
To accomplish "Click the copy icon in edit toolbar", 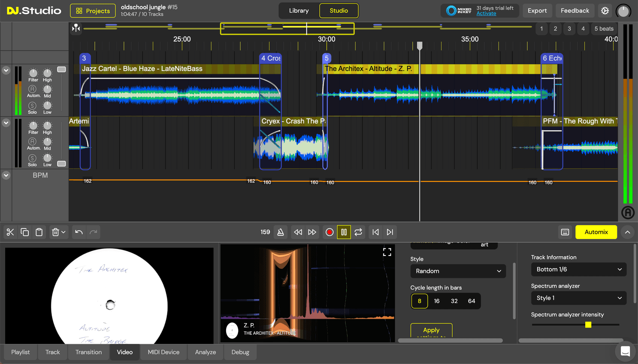I will click(x=25, y=232).
